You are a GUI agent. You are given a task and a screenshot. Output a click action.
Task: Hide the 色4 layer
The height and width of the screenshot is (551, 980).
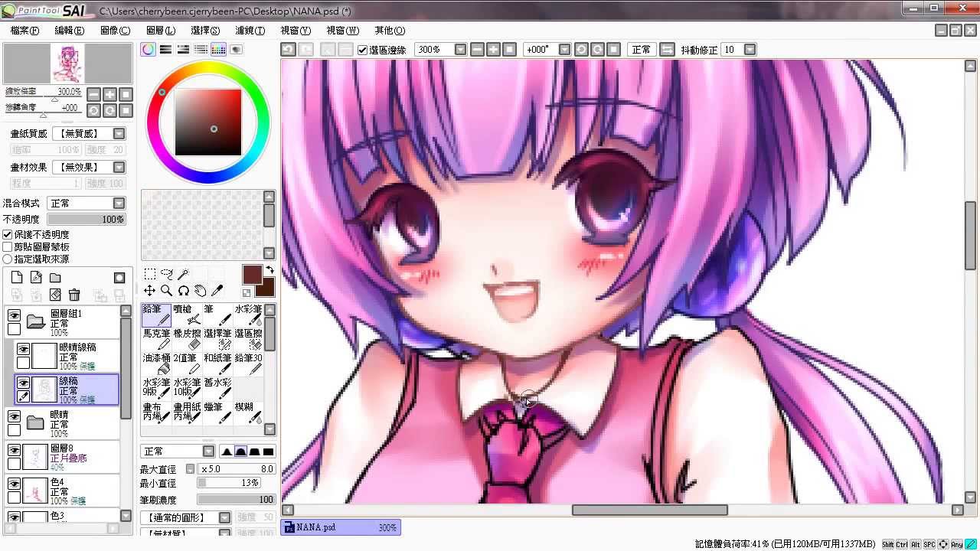click(14, 484)
